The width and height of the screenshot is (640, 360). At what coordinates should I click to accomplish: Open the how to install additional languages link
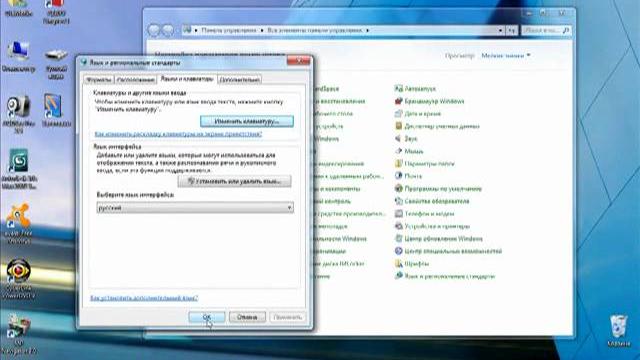point(144,298)
